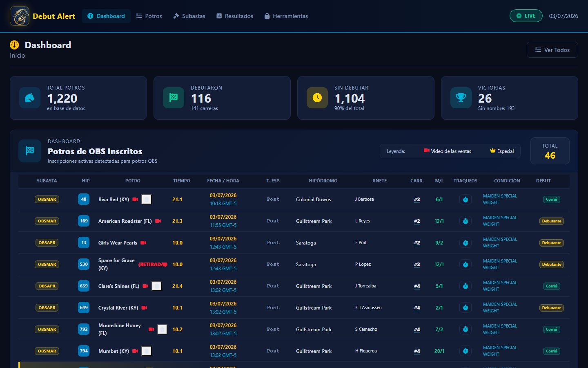
Task: Click the Corrió badge for Moonshine Honey
Action: (551, 330)
